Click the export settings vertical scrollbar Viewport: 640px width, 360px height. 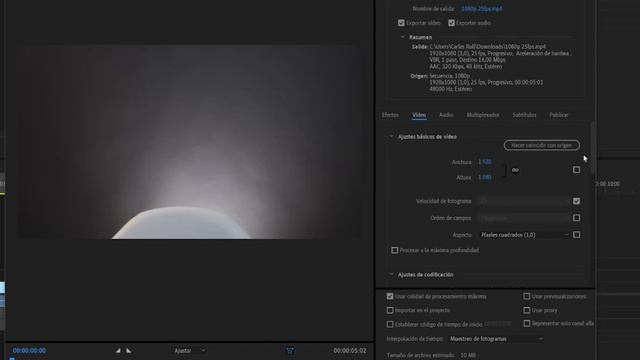pyautogui.click(x=593, y=147)
